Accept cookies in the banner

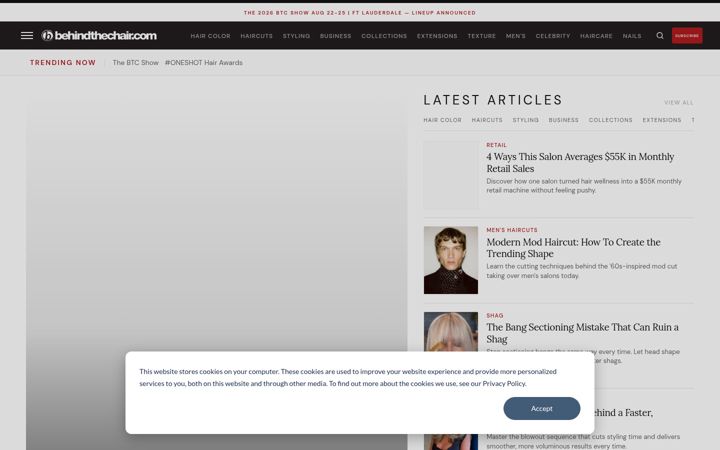[541, 408]
